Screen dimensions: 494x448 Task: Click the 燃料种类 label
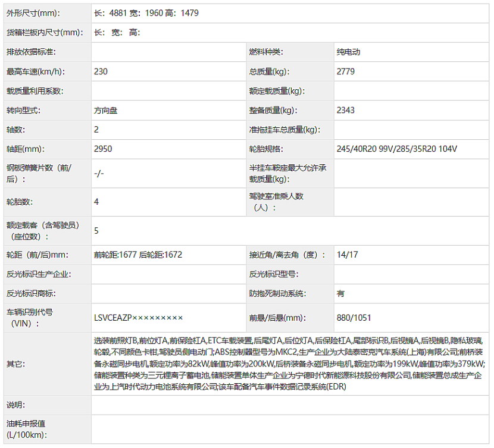(266, 52)
